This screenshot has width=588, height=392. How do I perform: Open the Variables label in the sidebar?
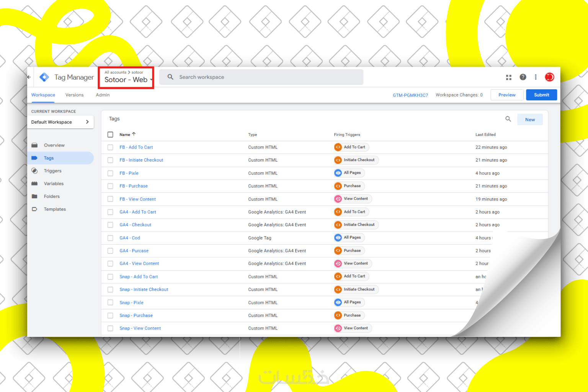tap(54, 183)
